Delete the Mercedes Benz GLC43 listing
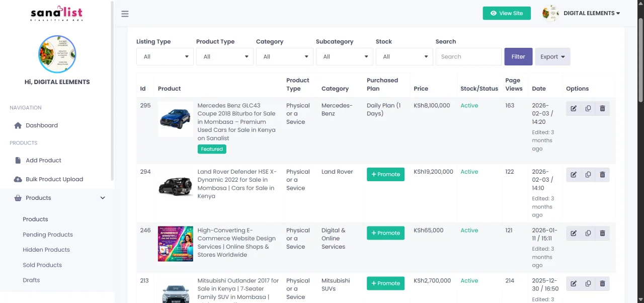Image resolution: width=644 pixels, height=303 pixels. click(602, 109)
